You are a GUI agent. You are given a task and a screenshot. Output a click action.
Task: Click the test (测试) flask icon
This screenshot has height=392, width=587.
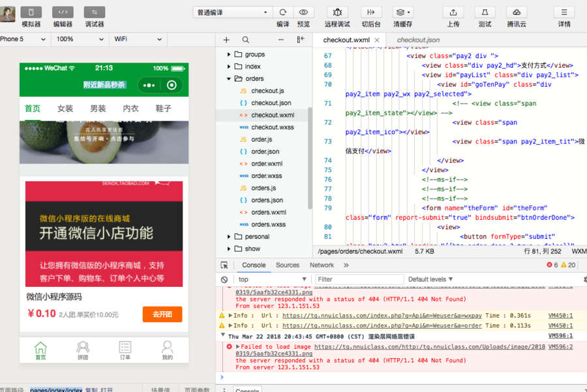(x=485, y=12)
